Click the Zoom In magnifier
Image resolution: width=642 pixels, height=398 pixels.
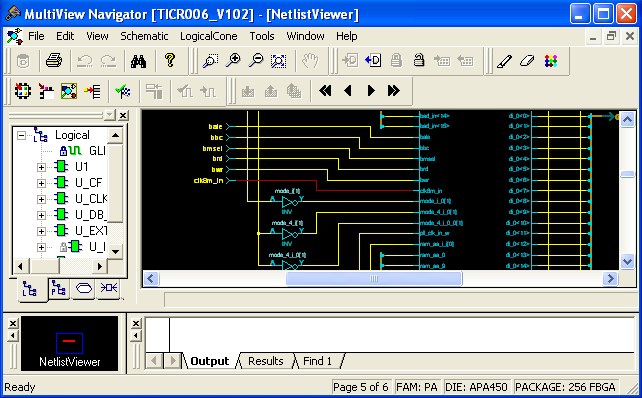pos(233,61)
